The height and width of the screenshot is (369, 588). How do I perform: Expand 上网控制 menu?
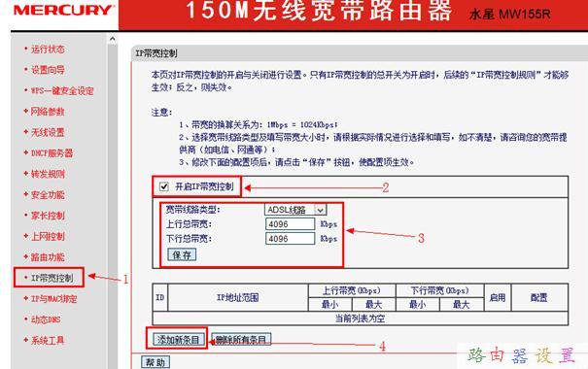[x=48, y=236]
